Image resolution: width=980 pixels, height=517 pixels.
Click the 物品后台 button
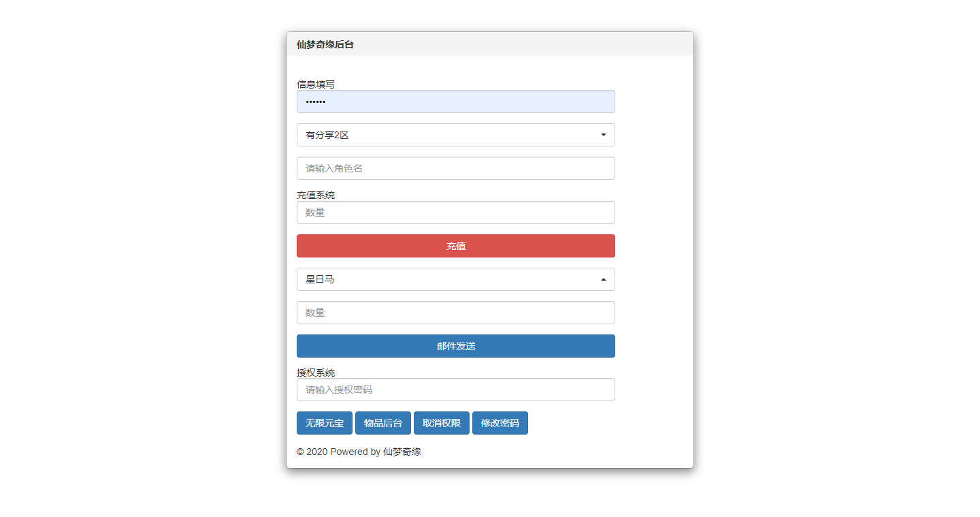pyautogui.click(x=383, y=423)
